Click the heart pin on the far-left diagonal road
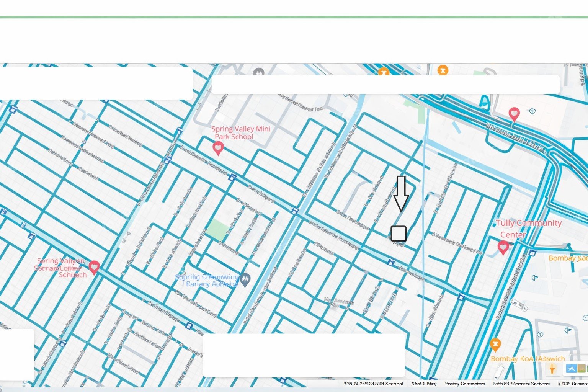Viewport: 588px width, 392px height. [94, 267]
